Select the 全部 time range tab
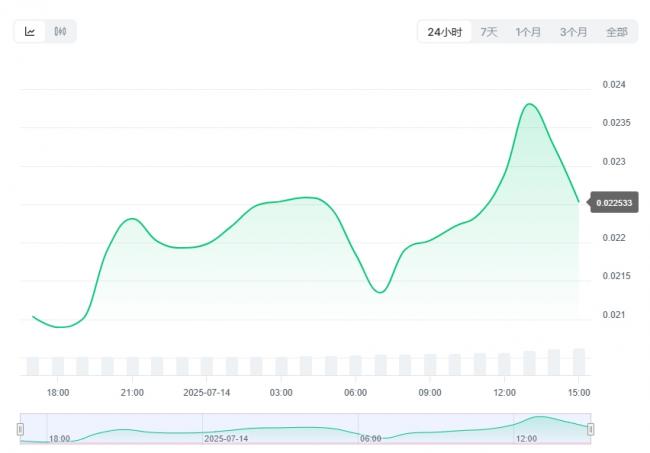Image resolution: width=650 pixels, height=453 pixels. tap(617, 32)
